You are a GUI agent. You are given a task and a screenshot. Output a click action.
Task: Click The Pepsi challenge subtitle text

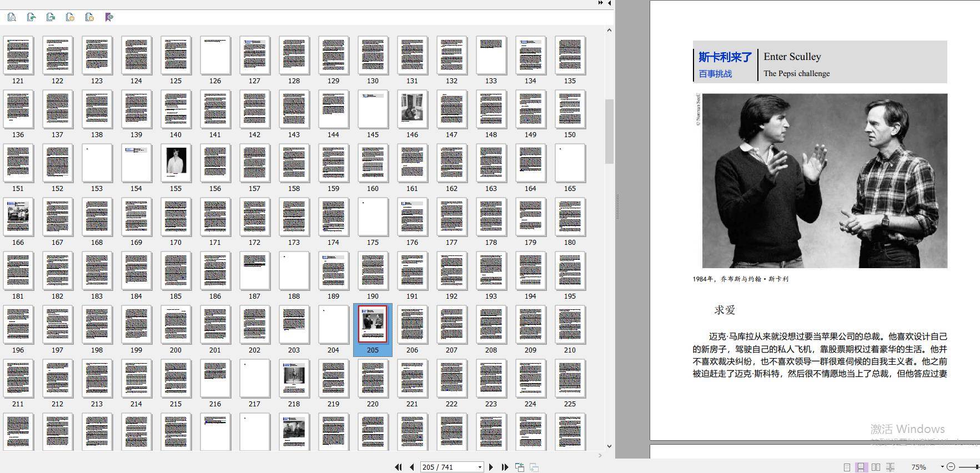coord(797,73)
